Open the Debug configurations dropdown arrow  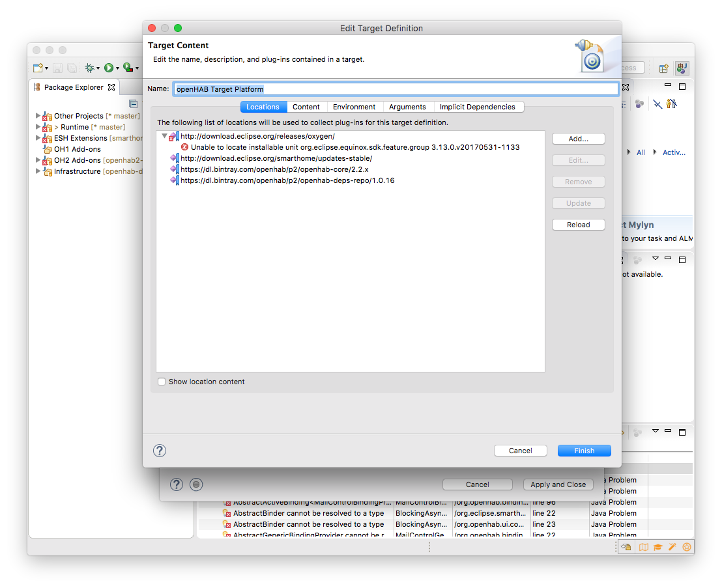[98, 68]
